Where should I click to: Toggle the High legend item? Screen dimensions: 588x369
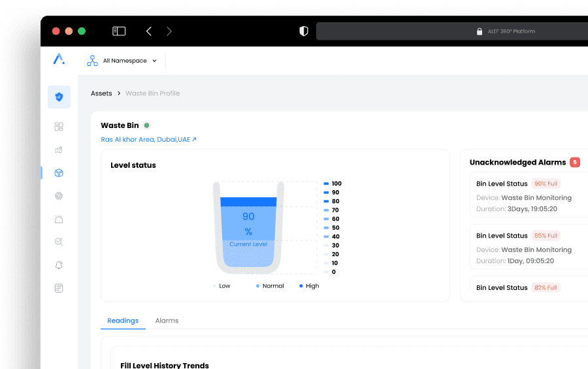click(x=309, y=286)
